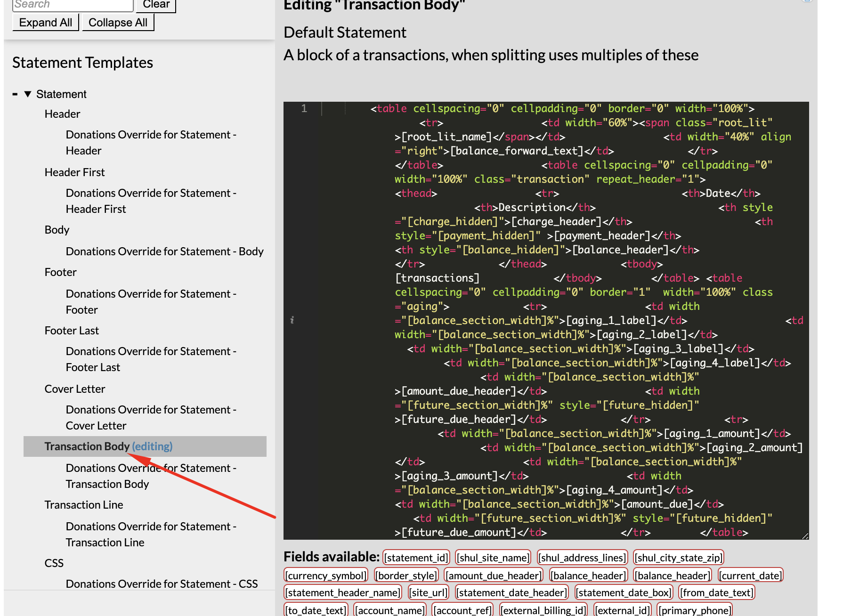
Task: Open Donations Override for Statement - CSS
Action: coord(162,584)
